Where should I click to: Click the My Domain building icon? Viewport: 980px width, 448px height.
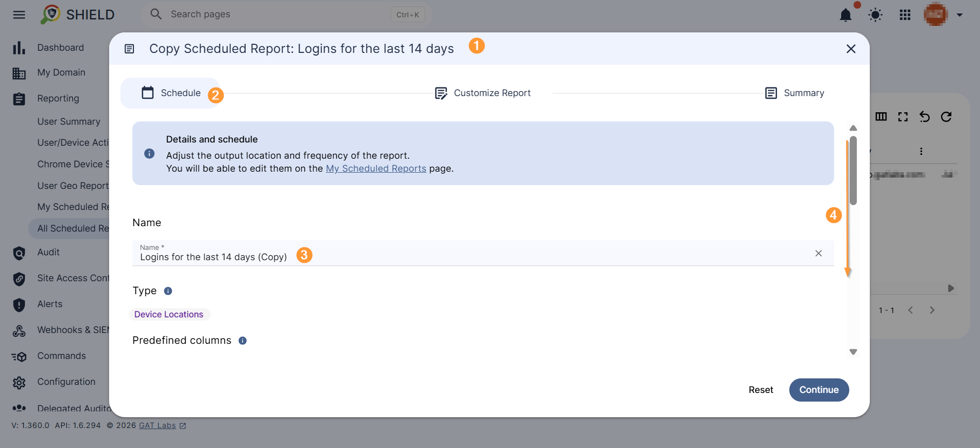[19, 73]
